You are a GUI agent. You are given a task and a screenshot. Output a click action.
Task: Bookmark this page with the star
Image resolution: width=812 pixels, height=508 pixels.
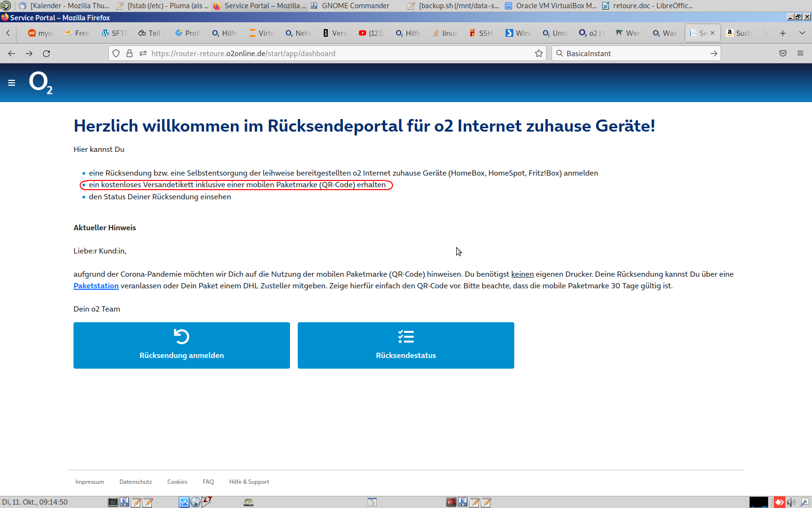tap(539, 54)
